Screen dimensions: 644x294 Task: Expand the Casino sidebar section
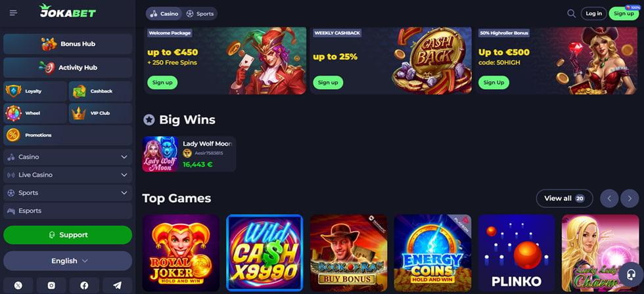(x=68, y=157)
